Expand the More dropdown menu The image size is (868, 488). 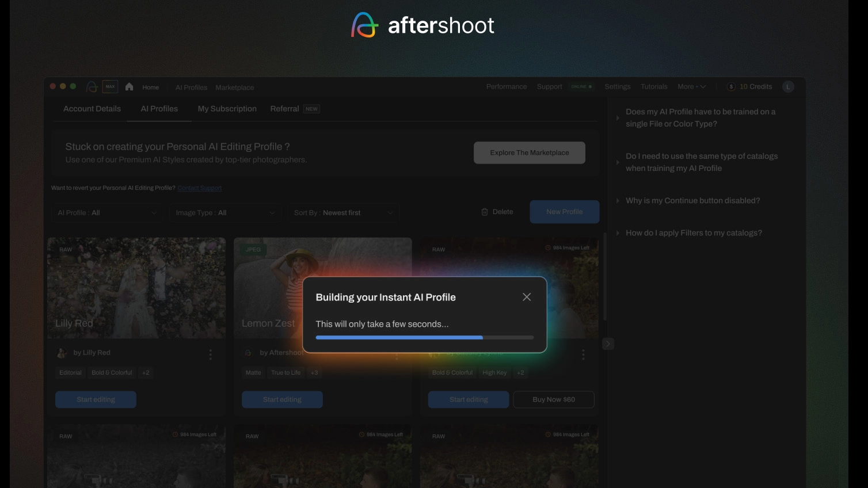(x=691, y=87)
